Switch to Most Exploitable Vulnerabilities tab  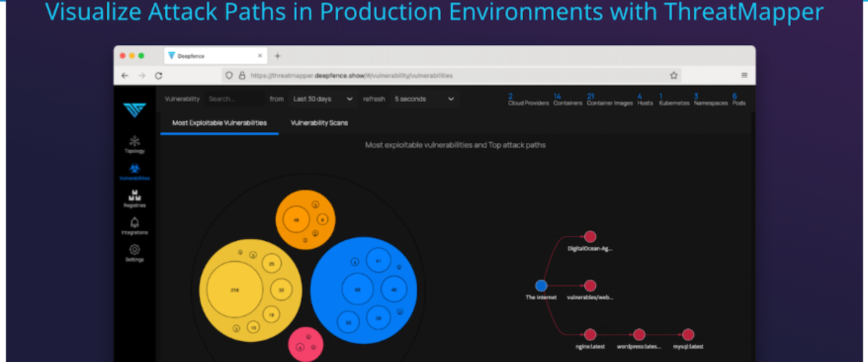point(219,123)
